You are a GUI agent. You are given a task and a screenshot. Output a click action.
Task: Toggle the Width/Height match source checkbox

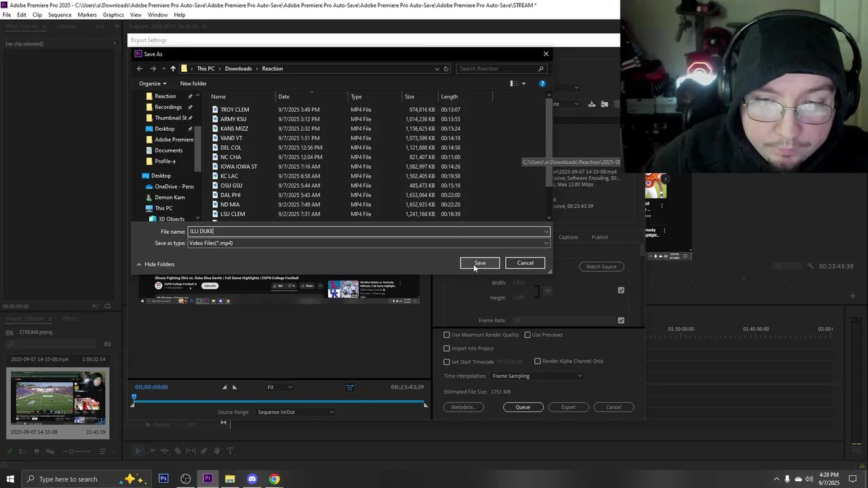(x=621, y=290)
